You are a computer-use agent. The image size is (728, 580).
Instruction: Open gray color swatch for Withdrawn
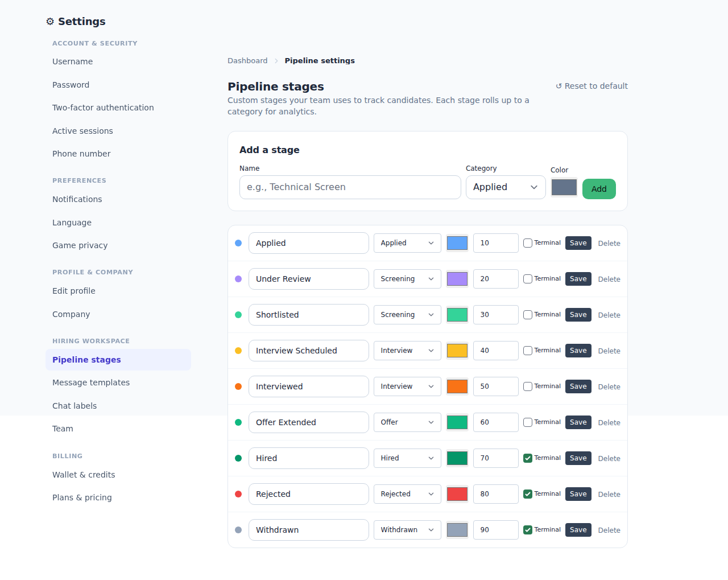point(457,530)
